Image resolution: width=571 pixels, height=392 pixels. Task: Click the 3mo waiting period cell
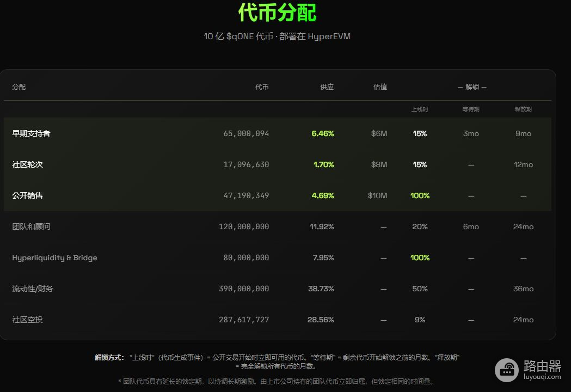point(471,134)
